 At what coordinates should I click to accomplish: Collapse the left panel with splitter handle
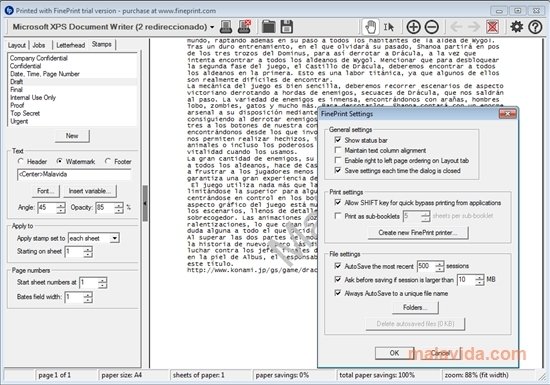[145, 203]
